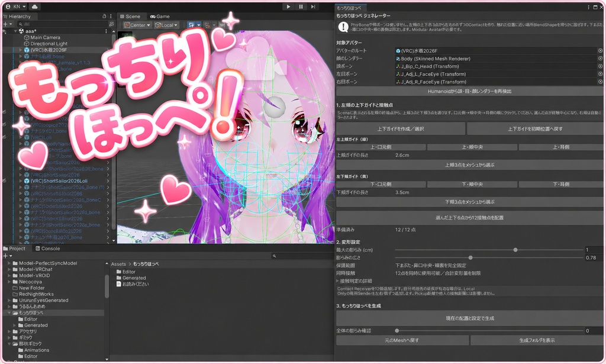The width and height of the screenshot is (606, 364).
Task: Open the Editor folder in asset list
Action: pos(126,272)
